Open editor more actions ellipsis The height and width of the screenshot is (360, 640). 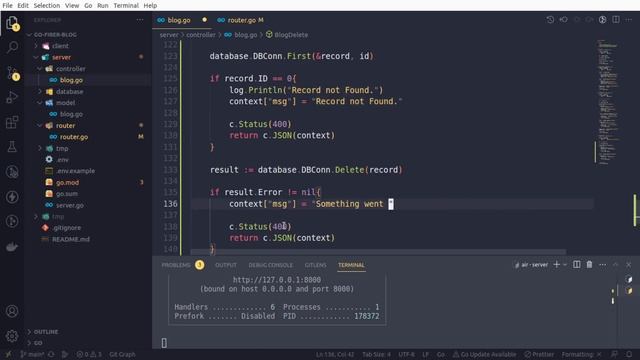tap(629, 20)
